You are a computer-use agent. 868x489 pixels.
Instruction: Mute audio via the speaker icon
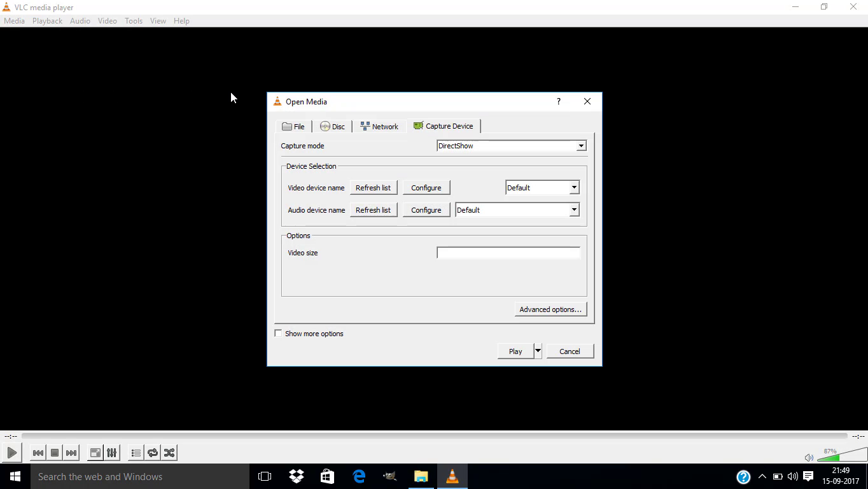[x=809, y=457]
